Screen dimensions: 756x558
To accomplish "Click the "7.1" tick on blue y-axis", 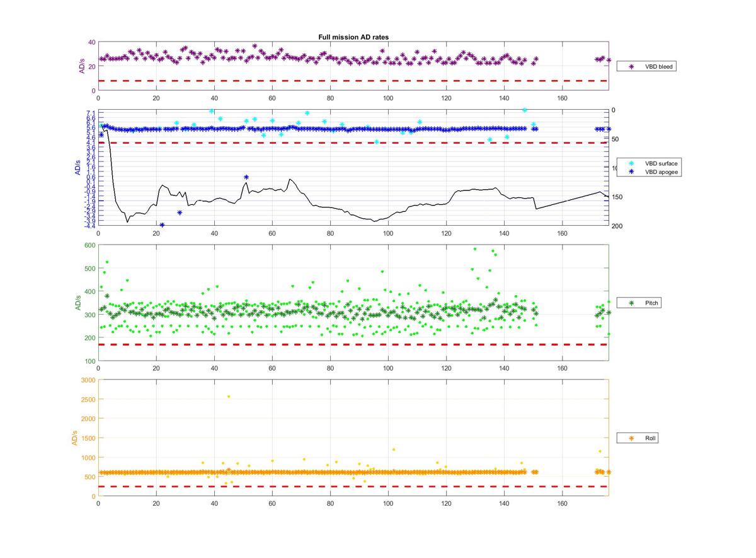I will pos(91,113).
